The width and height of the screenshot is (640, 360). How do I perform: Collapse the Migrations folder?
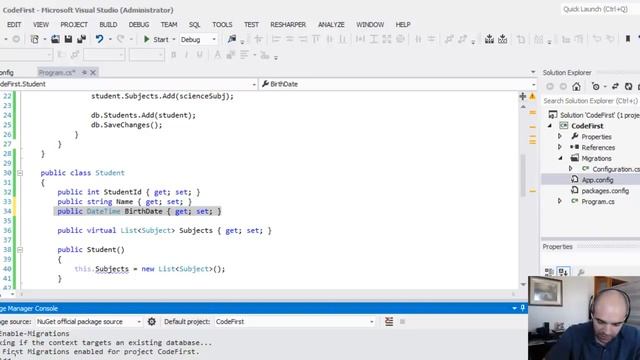coord(560,158)
